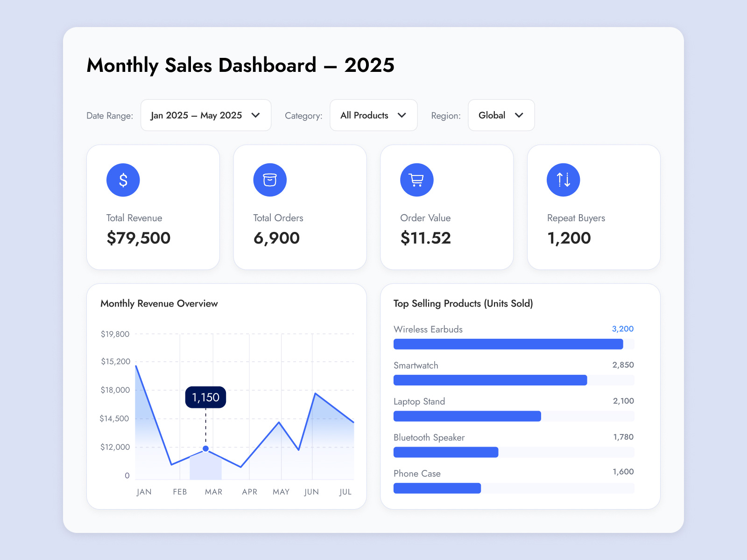Click the 1,150 tooltip on the revenue chart
747x560 pixels.
205,397
